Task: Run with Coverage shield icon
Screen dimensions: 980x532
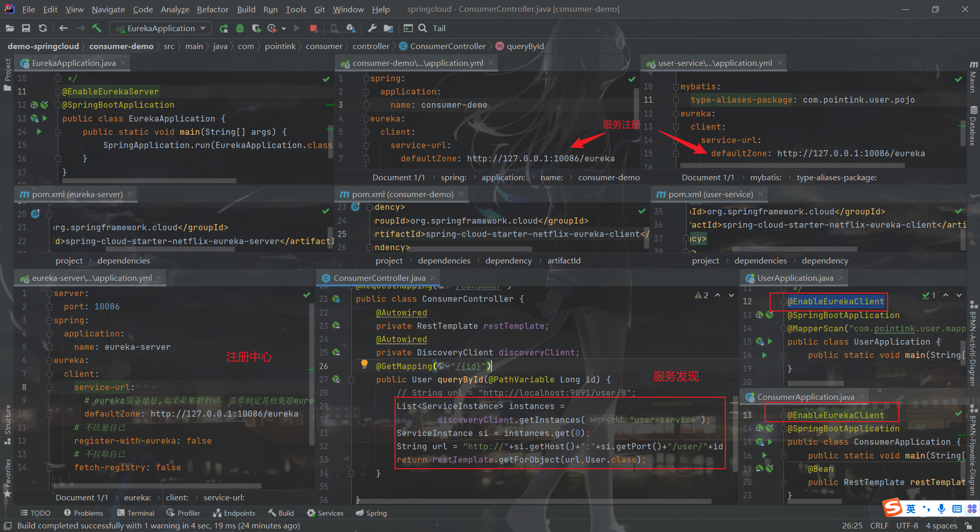Action: (x=256, y=29)
